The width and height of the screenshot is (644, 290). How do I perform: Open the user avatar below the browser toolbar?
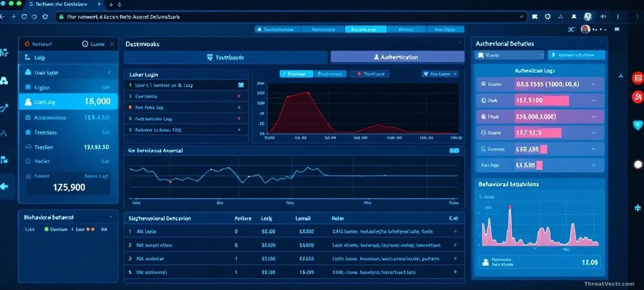pyautogui.click(x=586, y=29)
